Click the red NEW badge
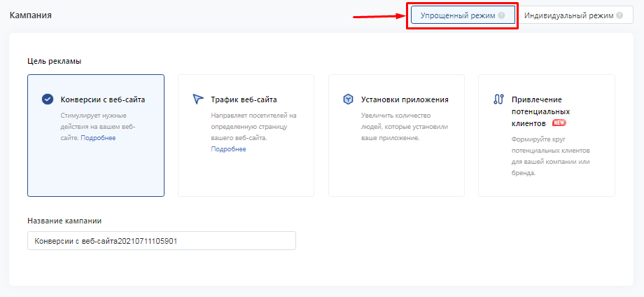 559,123
